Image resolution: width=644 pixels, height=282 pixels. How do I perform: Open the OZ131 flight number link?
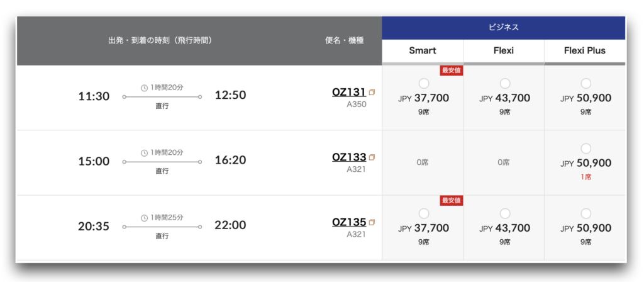tap(349, 93)
